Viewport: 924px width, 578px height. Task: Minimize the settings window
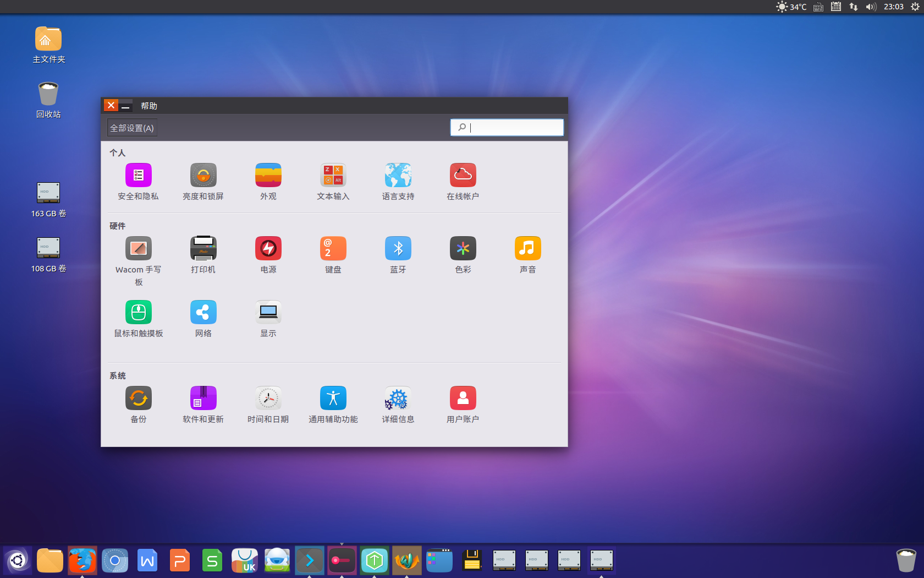[x=125, y=105]
